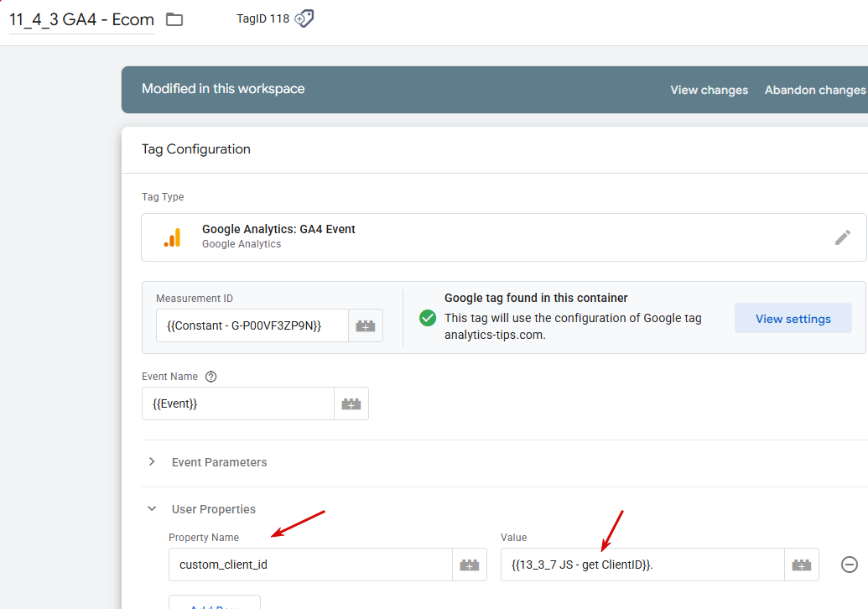
Task: Click the Event Parameters label
Action: pyautogui.click(x=219, y=462)
